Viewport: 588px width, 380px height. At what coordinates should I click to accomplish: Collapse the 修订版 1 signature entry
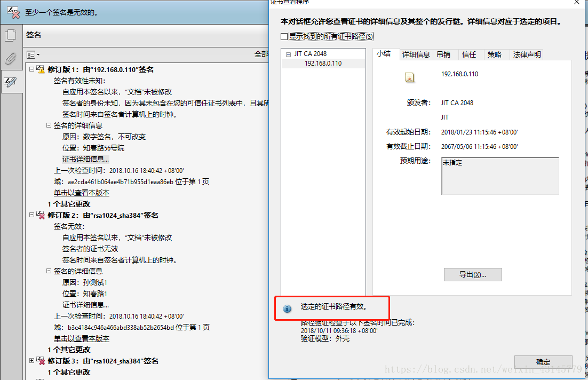coord(32,69)
